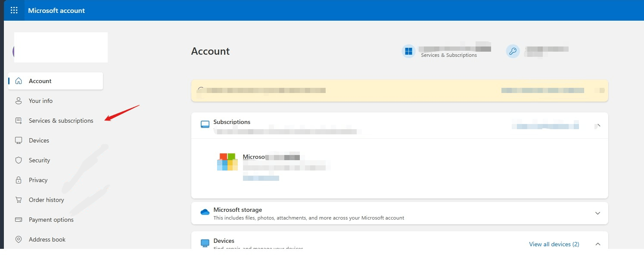Open View all devices (2) link
Image resolution: width=644 pixels, height=279 pixels.
pyautogui.click(x=554, y=244)
